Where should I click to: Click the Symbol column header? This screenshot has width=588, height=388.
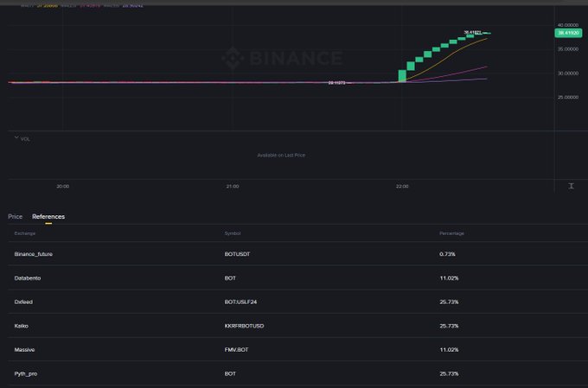pyautogui.click(x=233, y=233)
